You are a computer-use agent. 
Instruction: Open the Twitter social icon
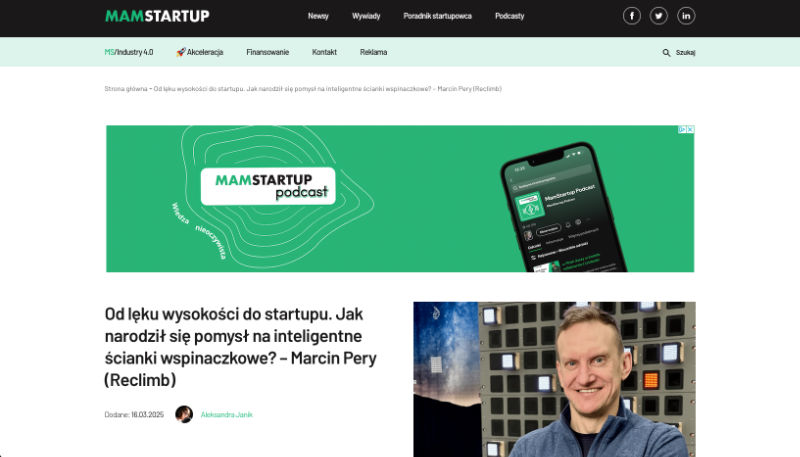pos(659,16)
